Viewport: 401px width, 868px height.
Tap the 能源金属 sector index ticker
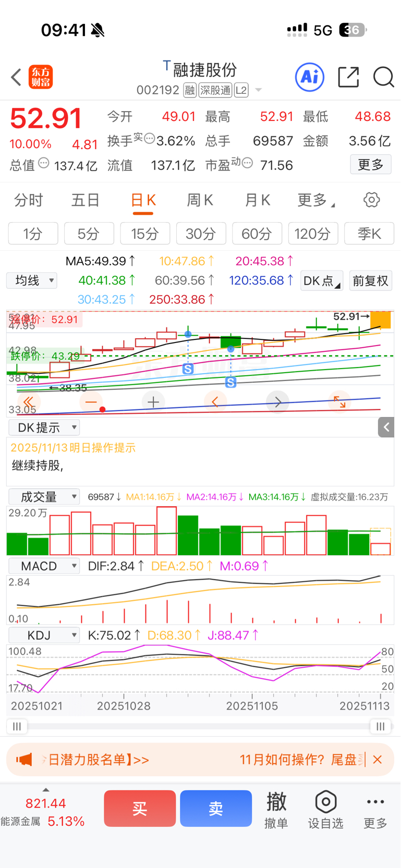pyautogui.click(x=43, y=813)
